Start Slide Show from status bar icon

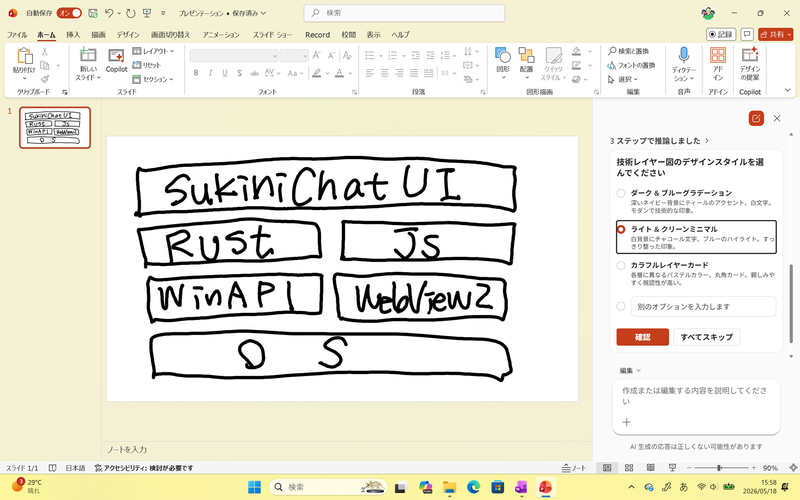click(672, 468)
